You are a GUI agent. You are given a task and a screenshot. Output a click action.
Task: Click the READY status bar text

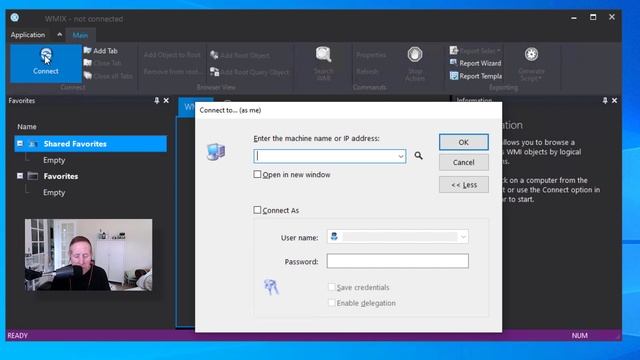tap(18, 336)
